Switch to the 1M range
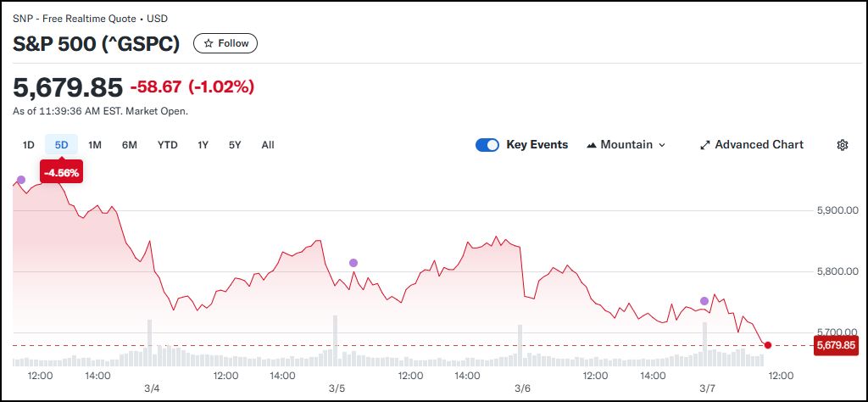The image size is (868, 402). pos(95,145)
